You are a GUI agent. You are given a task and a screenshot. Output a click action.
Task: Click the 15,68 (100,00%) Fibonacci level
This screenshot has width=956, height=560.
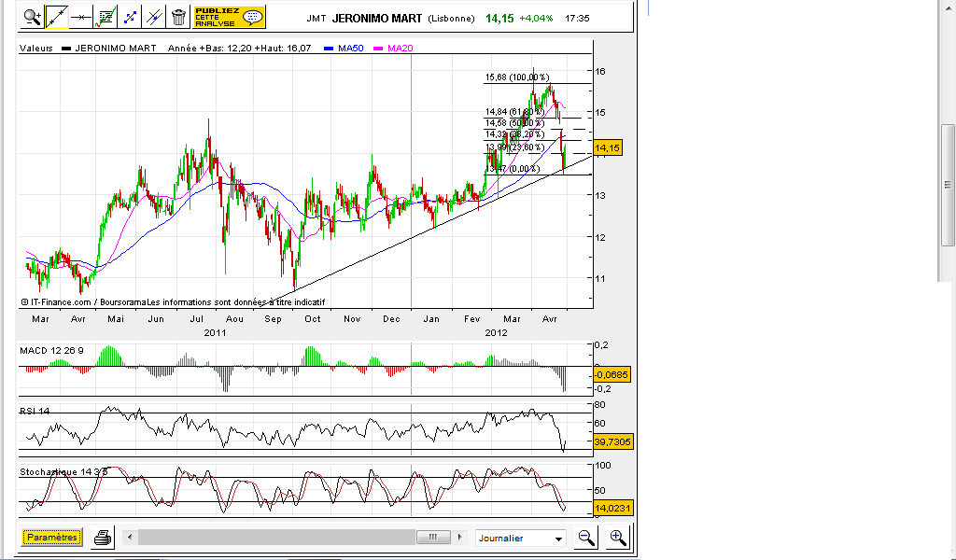tap(517, 77)
